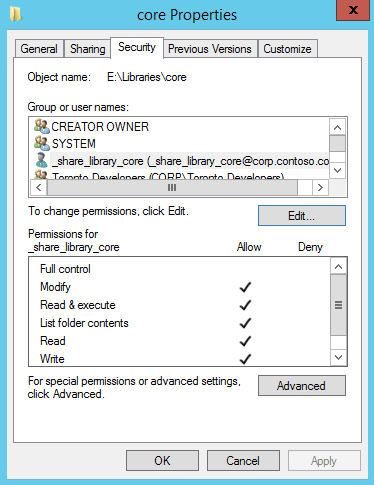Screen dimensions: 374x485
Task: Select SYSTEM in the user list
Action: (74, 144)
